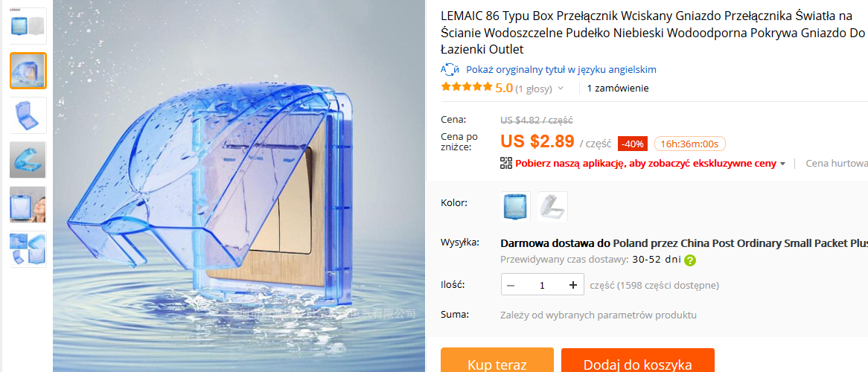Select the white cover color option
Image resolution: width=868 pixels, height=372 pixels.
[x=552, y=206]
